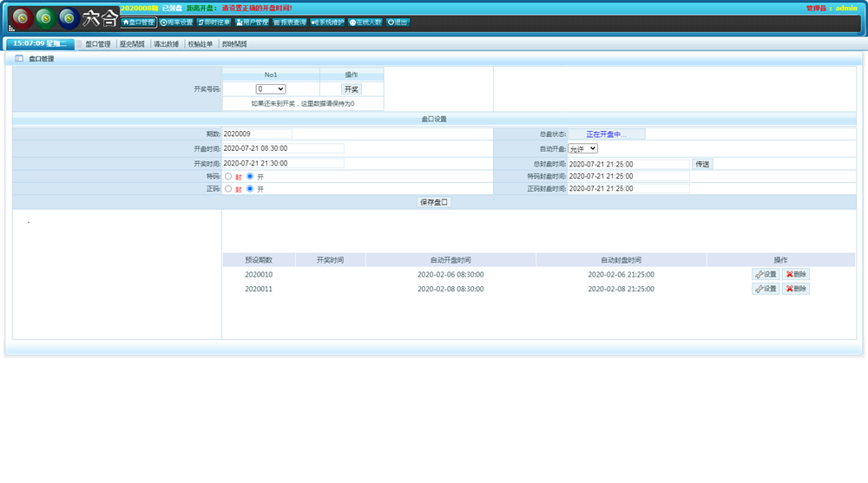Select 封 radio for 正码
The width and height of the screenshot is (868, 483).
[x=228, y=189]
